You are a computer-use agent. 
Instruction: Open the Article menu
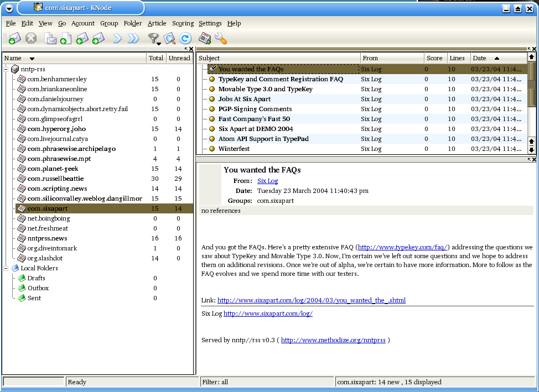[157, 23]
